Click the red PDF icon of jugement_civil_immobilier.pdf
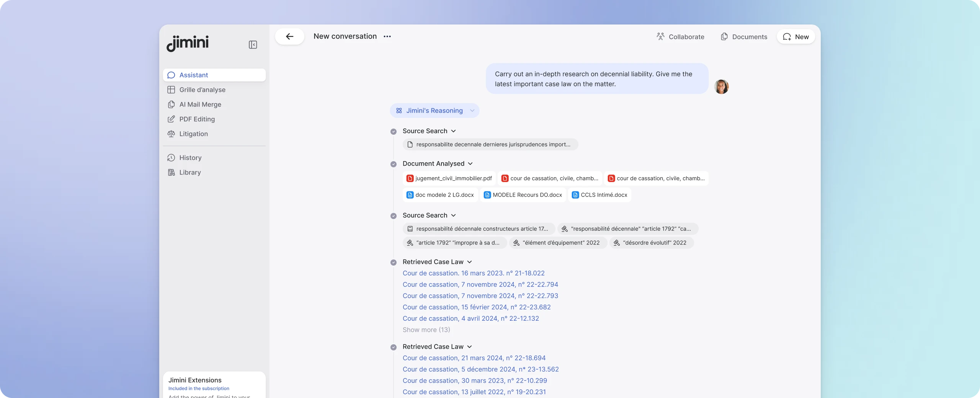Viewport: 980px width, 398px height. (410, 178)
